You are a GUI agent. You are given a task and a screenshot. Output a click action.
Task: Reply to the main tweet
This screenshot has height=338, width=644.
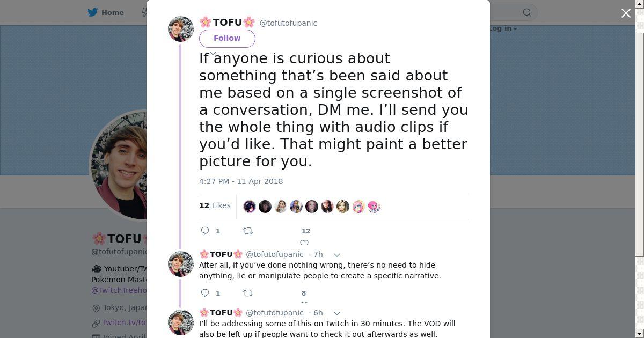tap(205, 231)
